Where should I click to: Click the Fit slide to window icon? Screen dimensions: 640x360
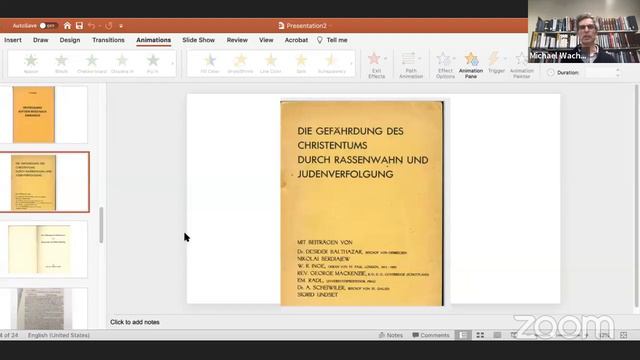click(623, 335)
